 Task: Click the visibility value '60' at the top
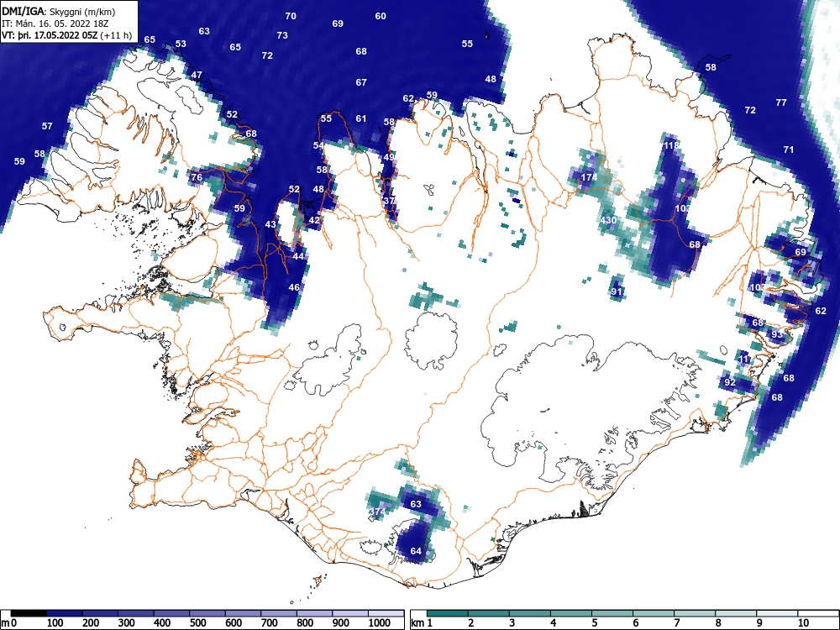381,16
